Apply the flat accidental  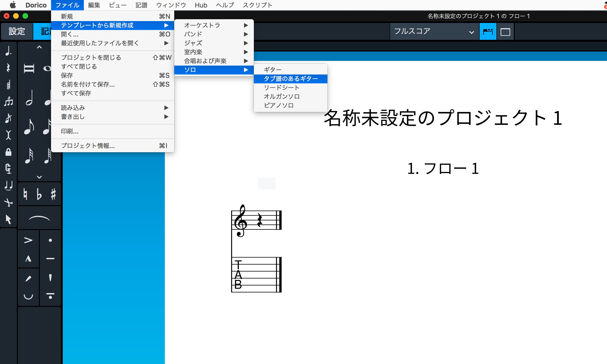[x=39, y=194]
